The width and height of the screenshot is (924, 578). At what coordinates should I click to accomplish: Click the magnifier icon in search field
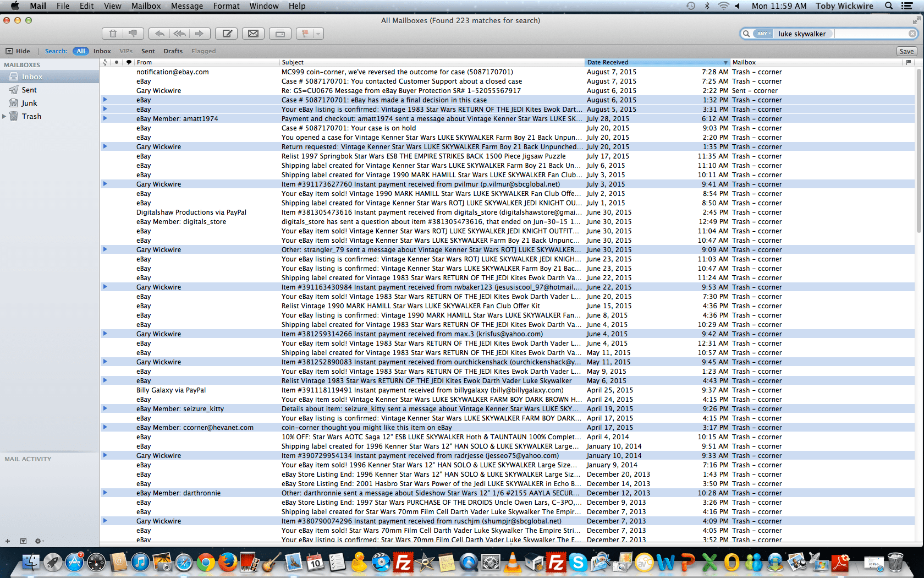pos(746,34)
